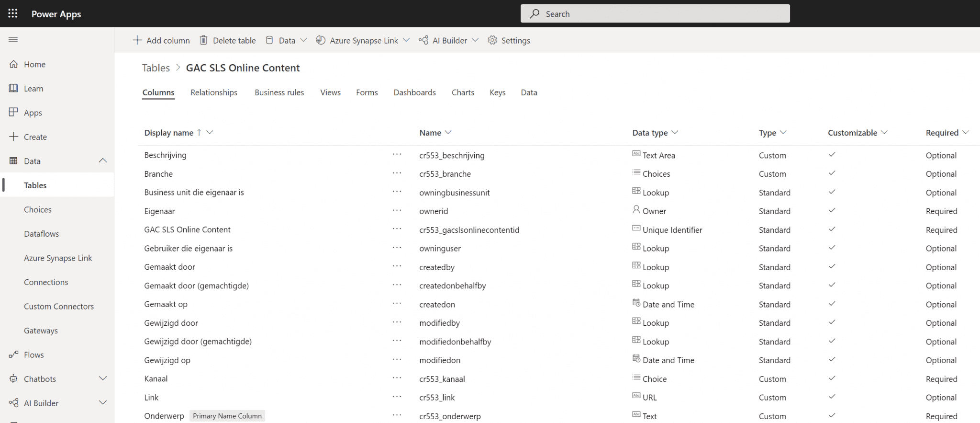Click the ascending sort arrow on Display name
Image resolution: width=980 pixels, height=423 pixels.
[199, 132]
